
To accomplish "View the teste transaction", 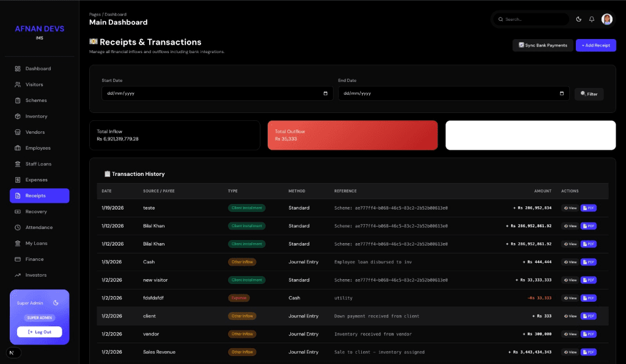I will point(570,208).
